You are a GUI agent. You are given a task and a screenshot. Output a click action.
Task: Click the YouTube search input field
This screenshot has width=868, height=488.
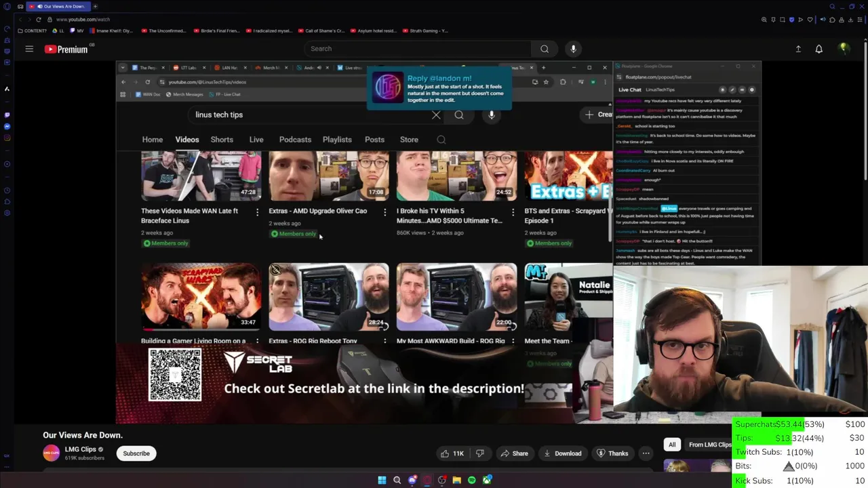(x=418, y=49)
